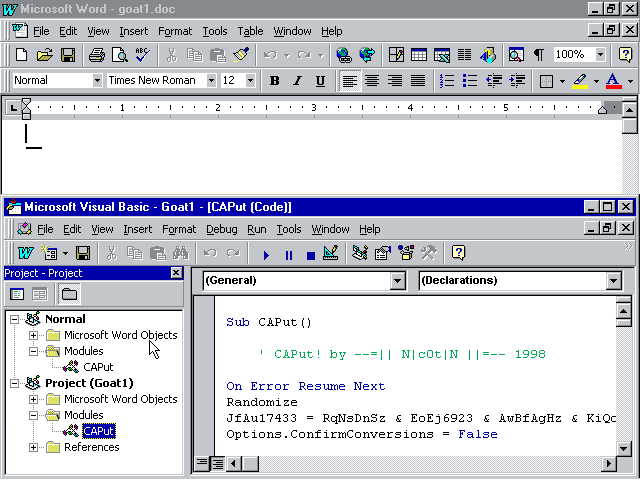Open the (General) object dropdown
Viewport: 640px width, 480px height.
(397, 281)
